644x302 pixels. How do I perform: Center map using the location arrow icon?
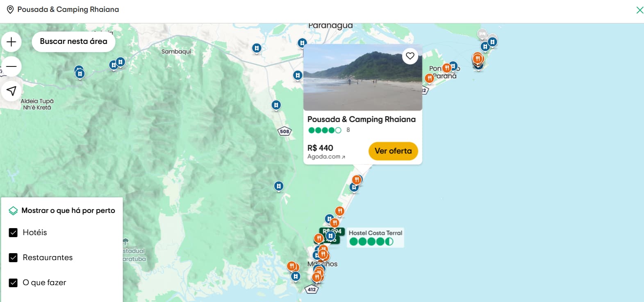[x=11, y=91]
